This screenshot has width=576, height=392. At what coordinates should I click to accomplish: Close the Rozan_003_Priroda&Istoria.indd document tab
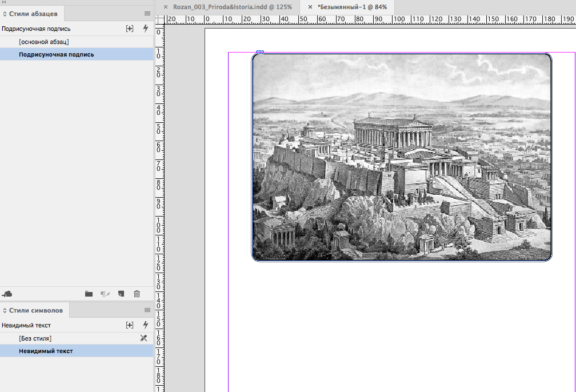pyautogui.click(x=166, y=7)
